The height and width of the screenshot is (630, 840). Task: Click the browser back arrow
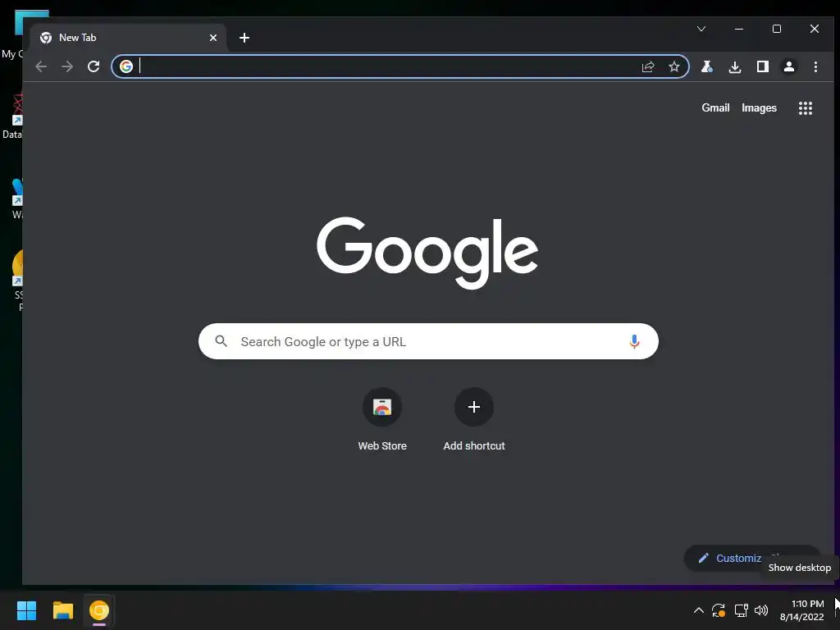tap(41, 66)
